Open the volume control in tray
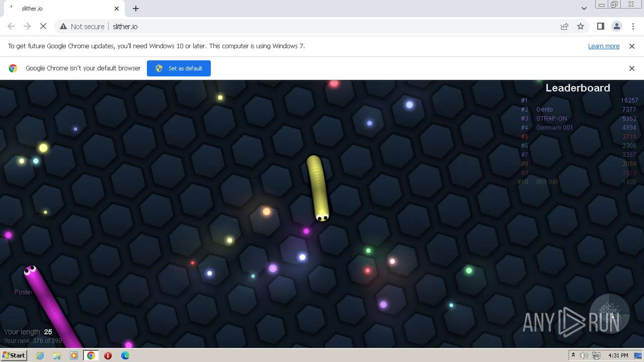Image resolution: width=644 pixels, height=362 pixels. (584, 355)
